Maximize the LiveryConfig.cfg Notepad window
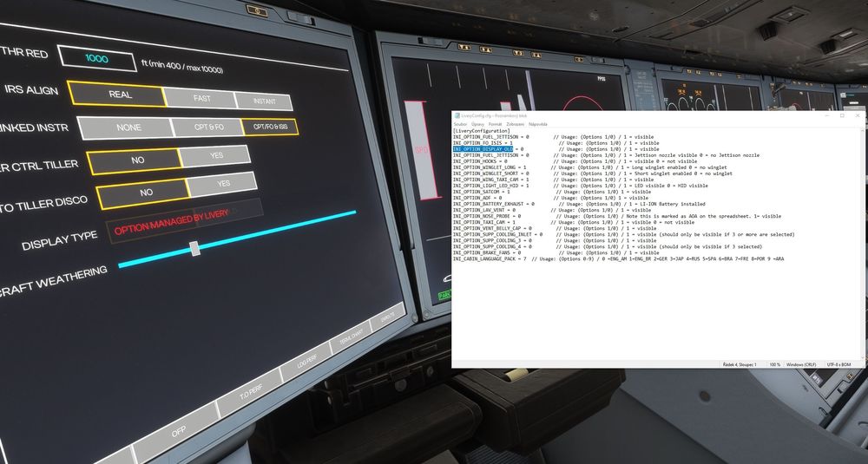The width and height of the screenshot is (868, 464). [x=841, y=114]
